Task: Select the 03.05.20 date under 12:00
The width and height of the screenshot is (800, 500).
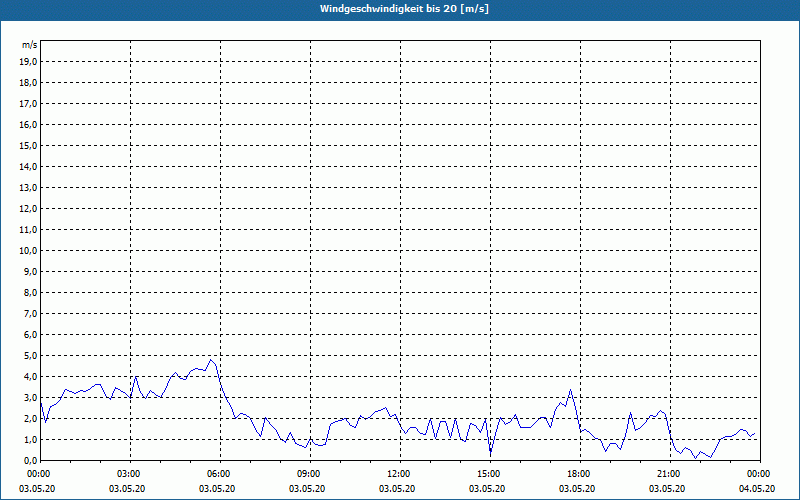Action: [x=397, y=489]
